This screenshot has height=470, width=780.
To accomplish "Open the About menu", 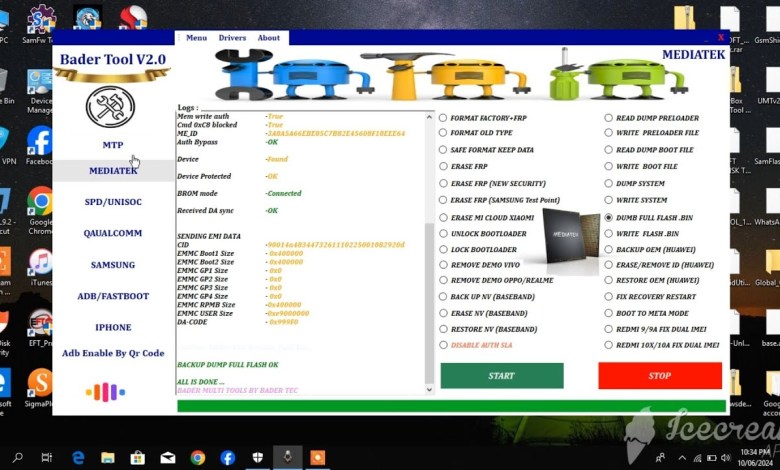I will (x=269, y=38).
